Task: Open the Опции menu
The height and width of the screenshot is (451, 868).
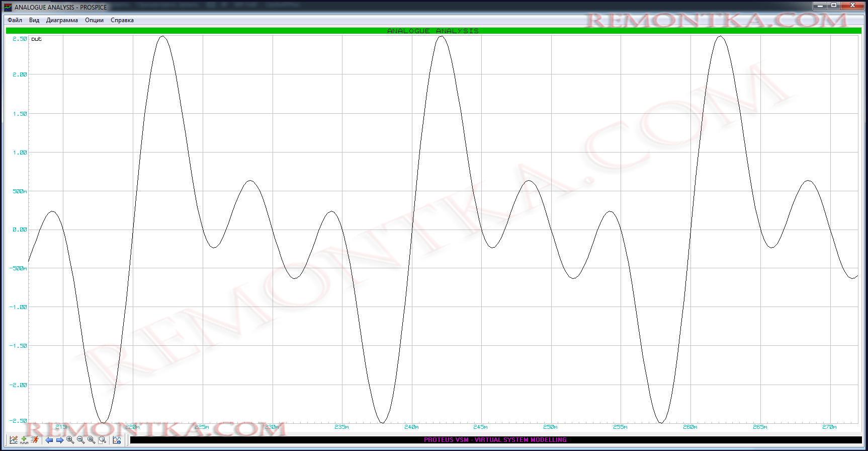Action: (94, 20)
